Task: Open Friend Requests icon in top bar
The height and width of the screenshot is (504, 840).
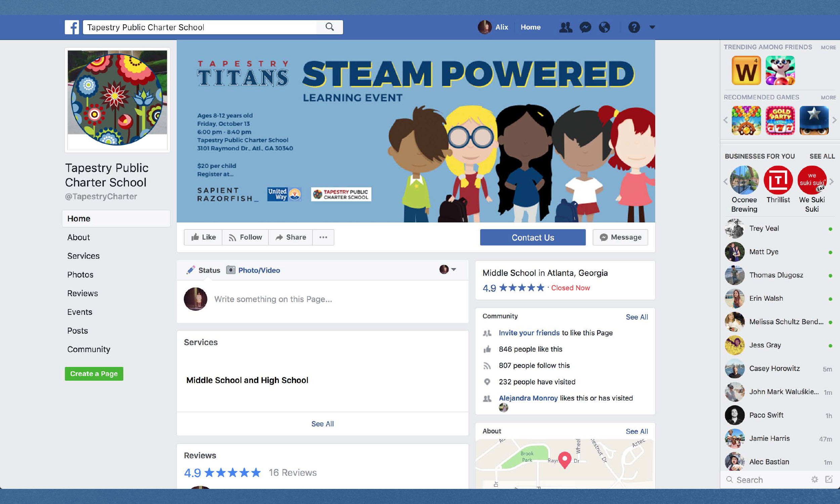Action: coord(566,27)
